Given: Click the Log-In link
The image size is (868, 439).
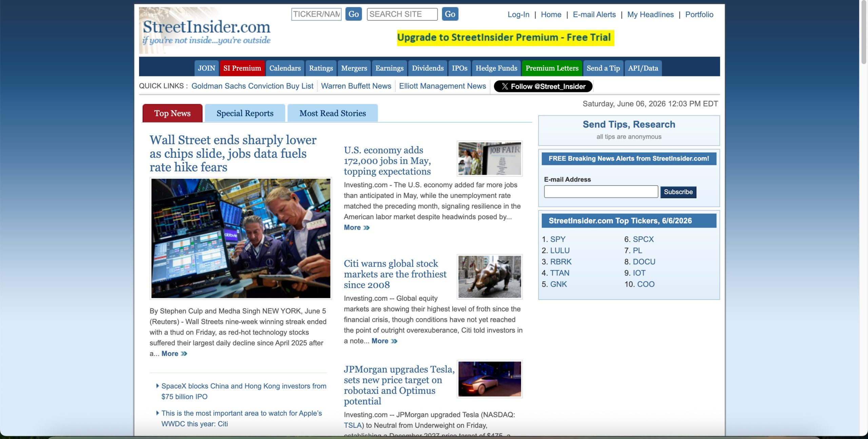Looking at the screenshot, I should tap(518, 15).
